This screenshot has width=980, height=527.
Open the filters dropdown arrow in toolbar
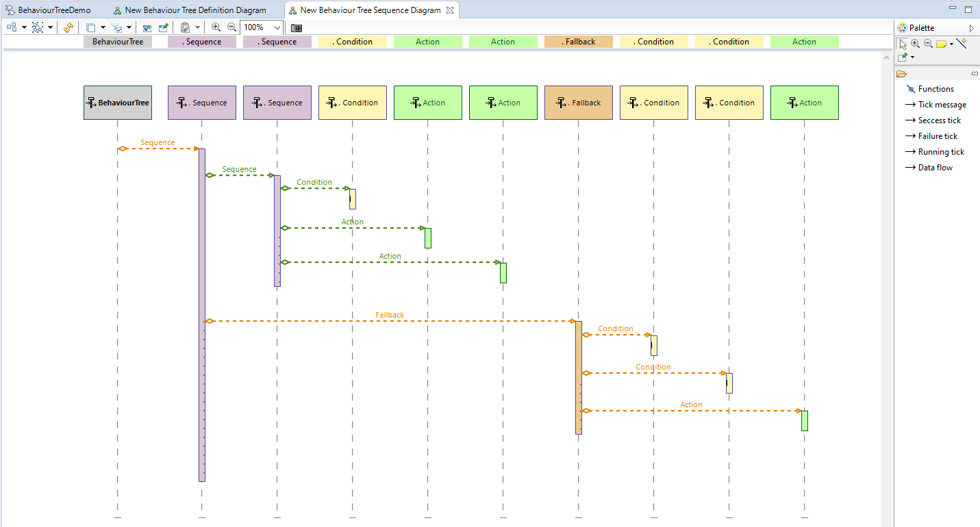[x=129, y=27]
